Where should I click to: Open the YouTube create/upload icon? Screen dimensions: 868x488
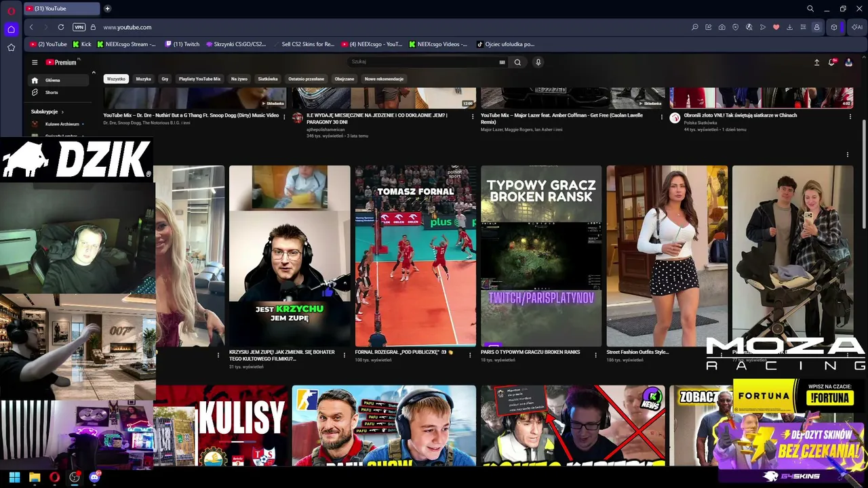(816, 62)
